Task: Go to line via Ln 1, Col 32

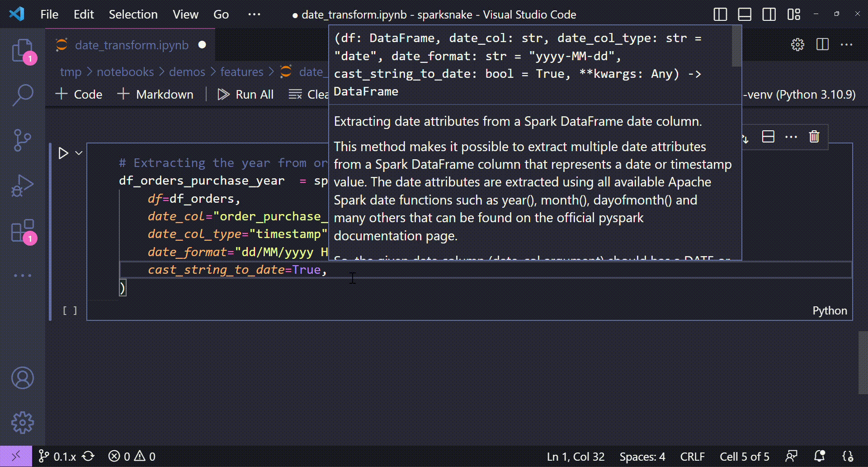Action: pos(576,457)
